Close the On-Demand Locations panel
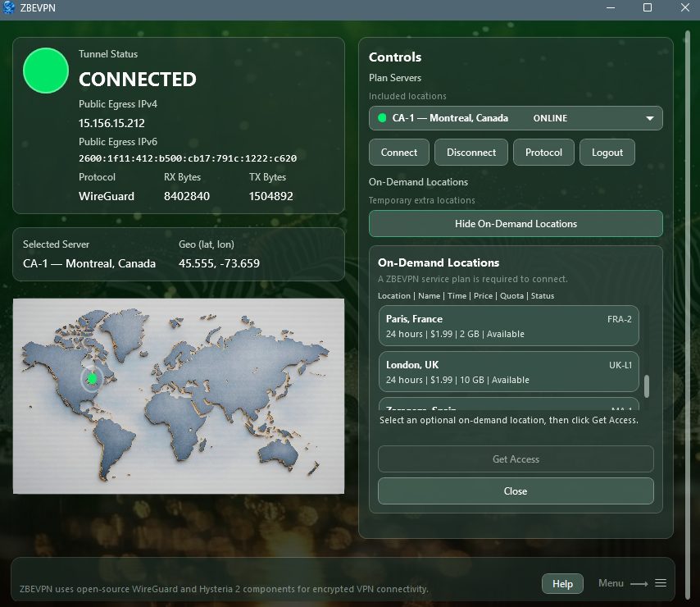The height and width of the screenshot is (607, 700). point(516,491)
